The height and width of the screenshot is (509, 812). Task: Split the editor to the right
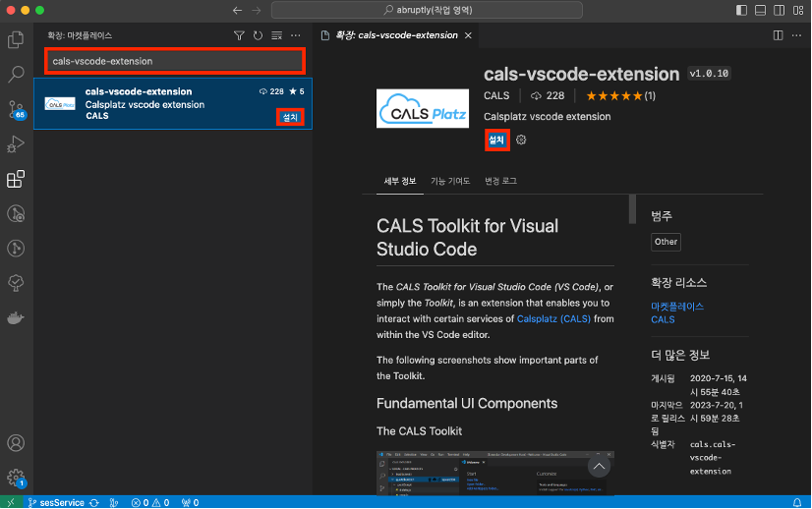coord(778,35)
